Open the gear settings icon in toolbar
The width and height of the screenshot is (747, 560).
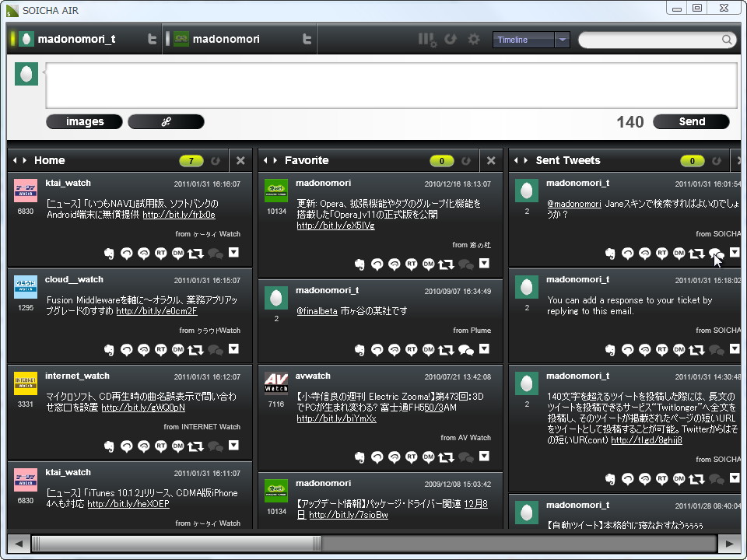pyautogui.click(x=474, y=39)
